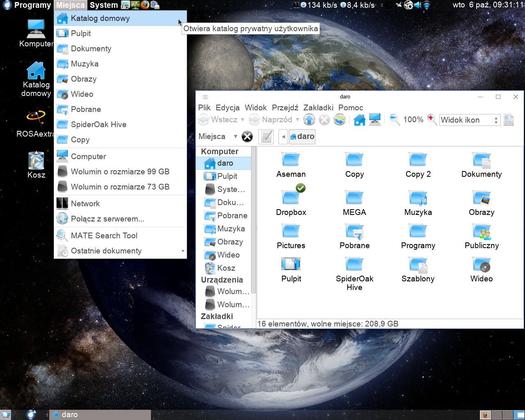Close the side pane with X button
525x420 pixels.
247,137
